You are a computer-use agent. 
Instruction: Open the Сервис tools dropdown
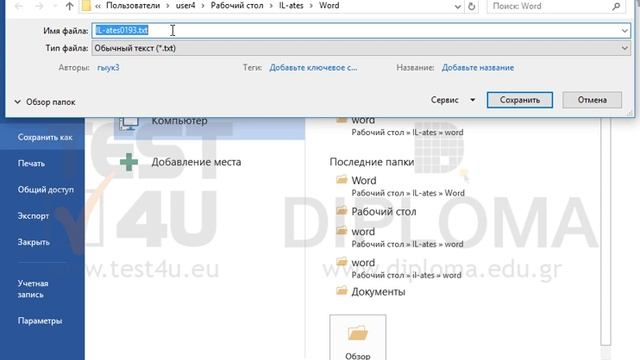(453, 100)
